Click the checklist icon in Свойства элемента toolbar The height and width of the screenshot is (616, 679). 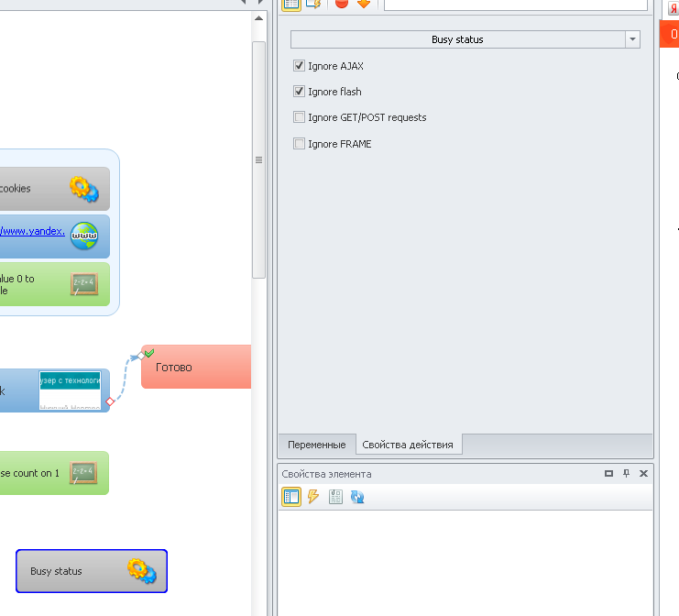335,497
